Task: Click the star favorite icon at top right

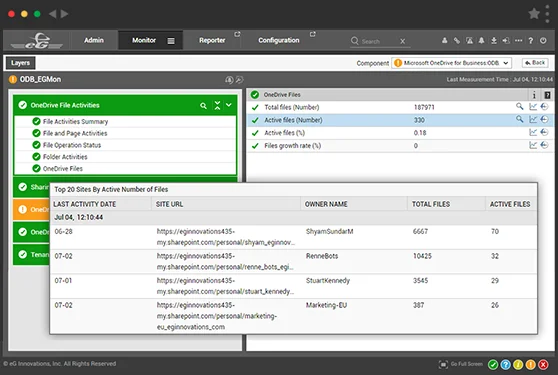Action: click(x=534, y=14)
